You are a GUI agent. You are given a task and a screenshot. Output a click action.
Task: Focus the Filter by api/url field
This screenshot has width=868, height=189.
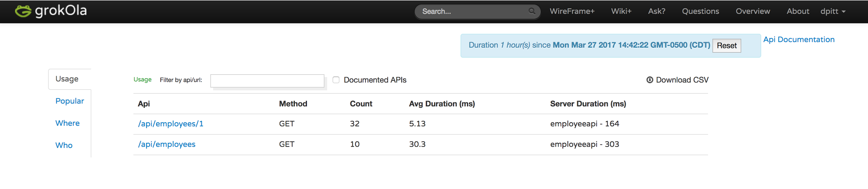267,81
